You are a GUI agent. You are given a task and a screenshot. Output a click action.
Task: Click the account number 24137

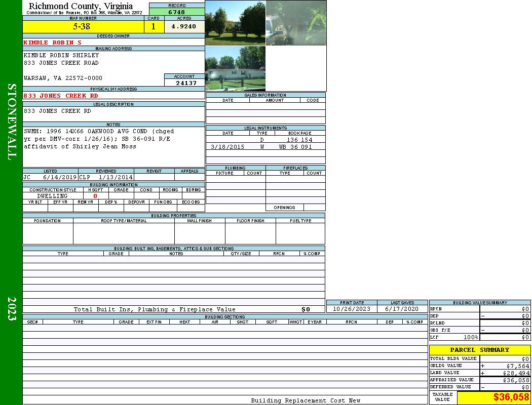[x=186, y=83]
